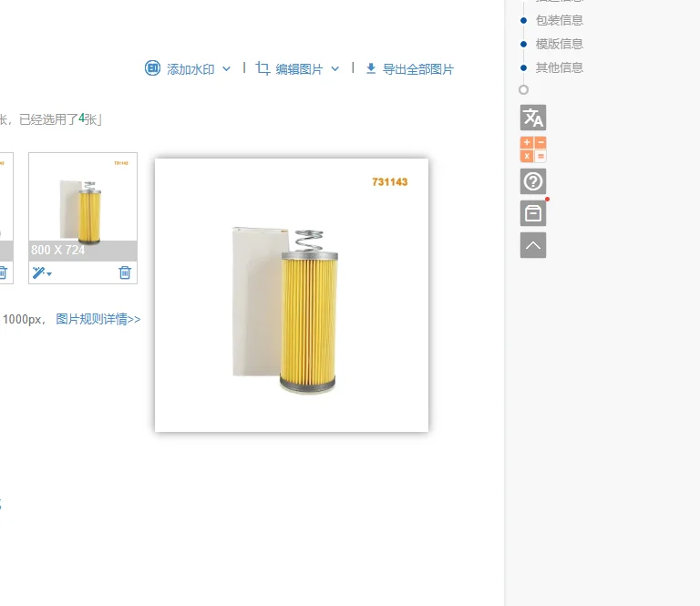Open the 编辑图片 menu
700x606 pixels.
click(299, 69)
